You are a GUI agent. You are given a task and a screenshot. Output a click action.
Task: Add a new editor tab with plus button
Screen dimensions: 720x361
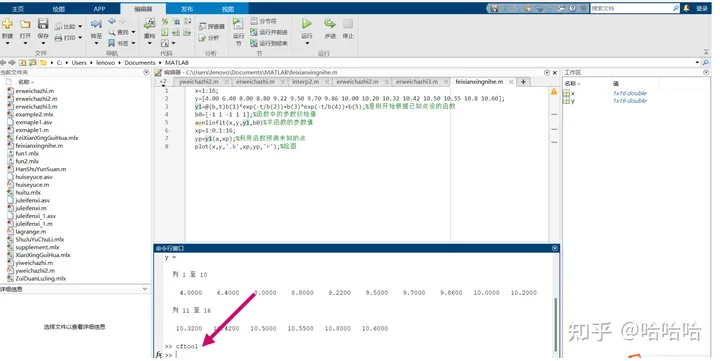coord(523,82)
